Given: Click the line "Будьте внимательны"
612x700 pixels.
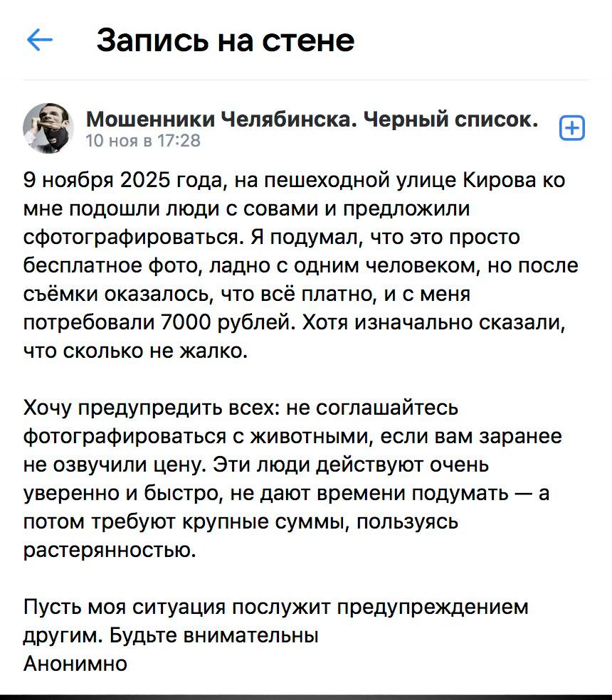Looking at the screenshot, I should [x=215, y=635].
